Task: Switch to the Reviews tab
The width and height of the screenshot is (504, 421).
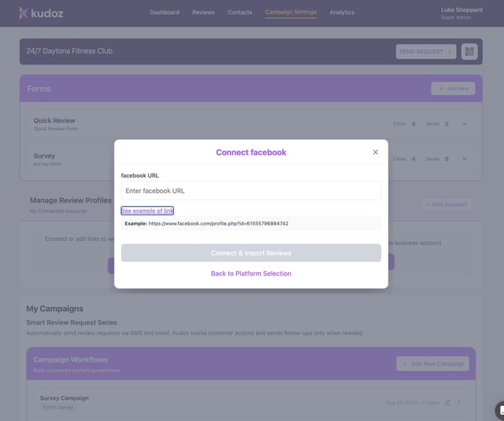Action: click(x=203, y=13)
